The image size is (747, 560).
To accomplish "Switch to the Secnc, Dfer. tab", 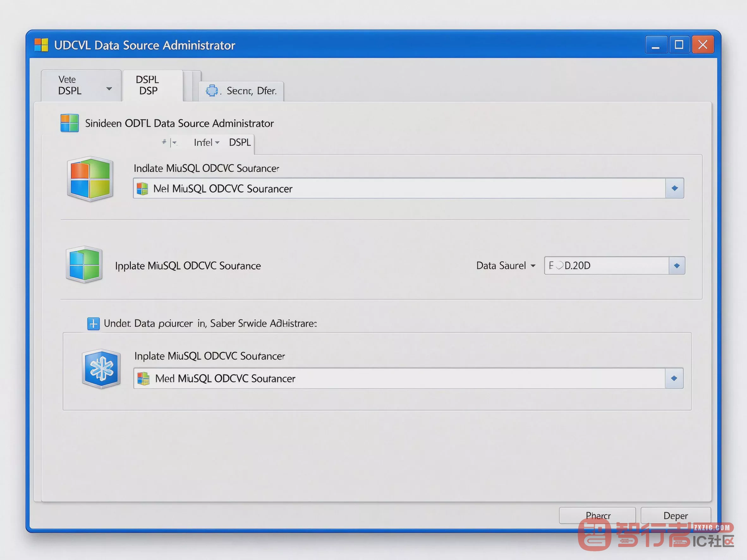I will (x=241, y=91).
